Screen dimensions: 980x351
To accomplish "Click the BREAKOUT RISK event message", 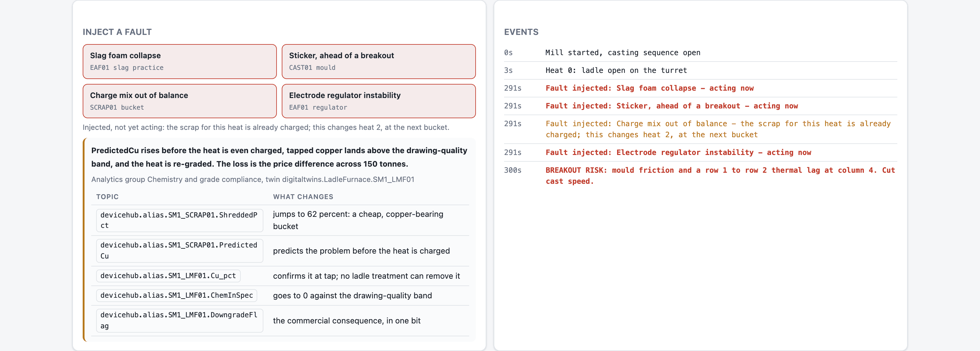I will point(720,176).
